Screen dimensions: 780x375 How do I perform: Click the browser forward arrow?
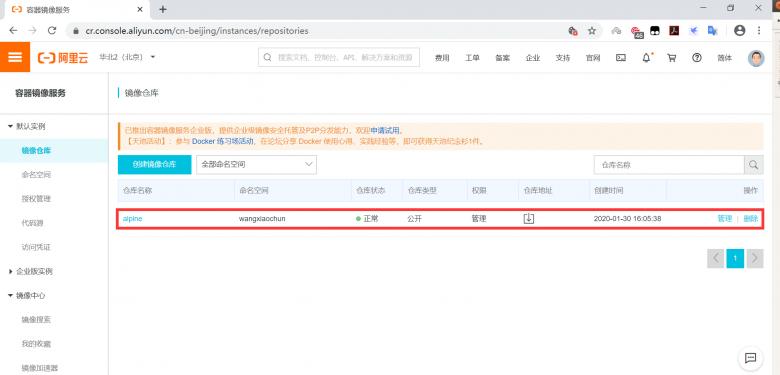[32, 31]
